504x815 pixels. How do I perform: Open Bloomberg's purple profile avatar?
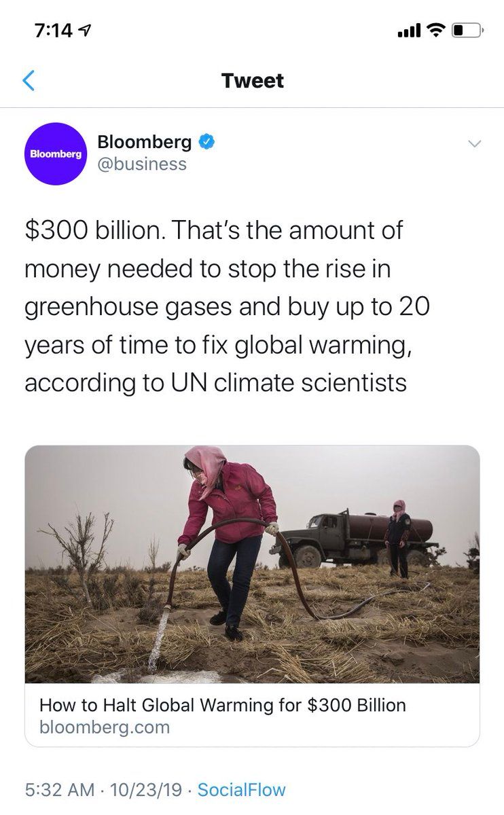(55, 153)
